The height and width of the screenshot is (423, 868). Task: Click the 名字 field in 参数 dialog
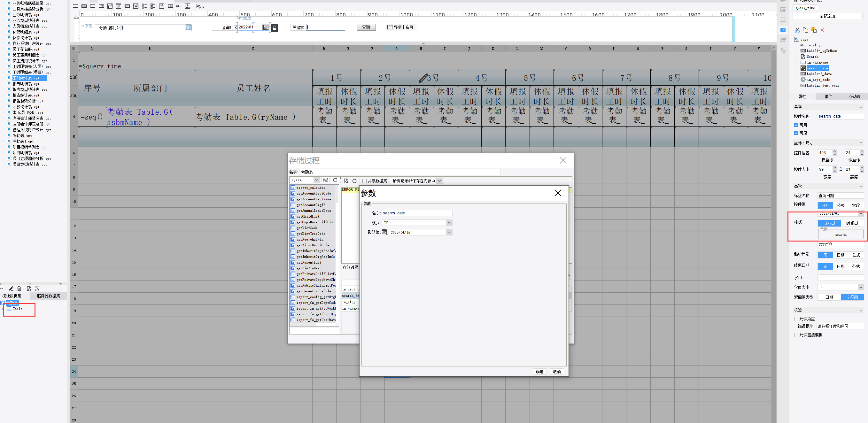pyautogui.click(x=416, y=213)
